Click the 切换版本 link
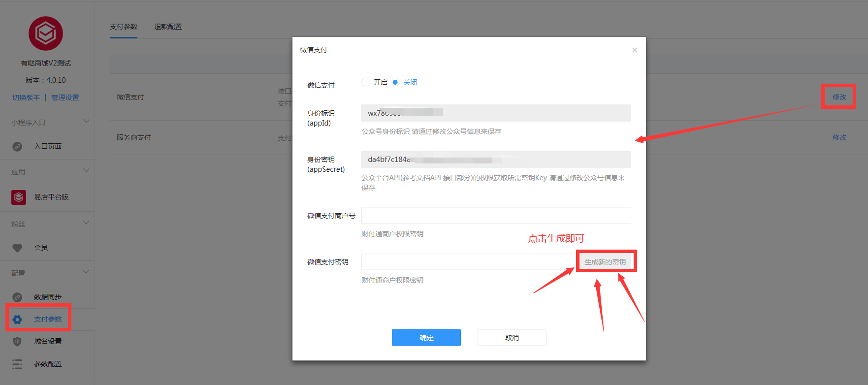Image resolution: width=868 pixels, height=385 pixels. pos(26,97)
